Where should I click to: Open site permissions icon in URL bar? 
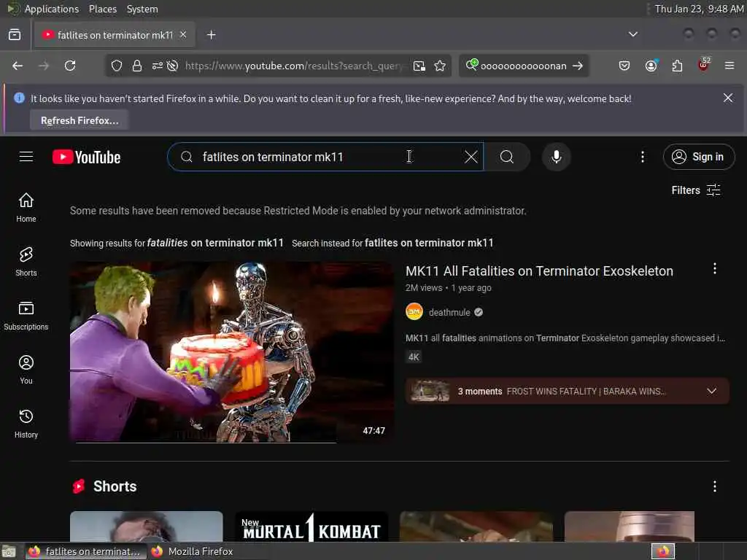point(158,66)
